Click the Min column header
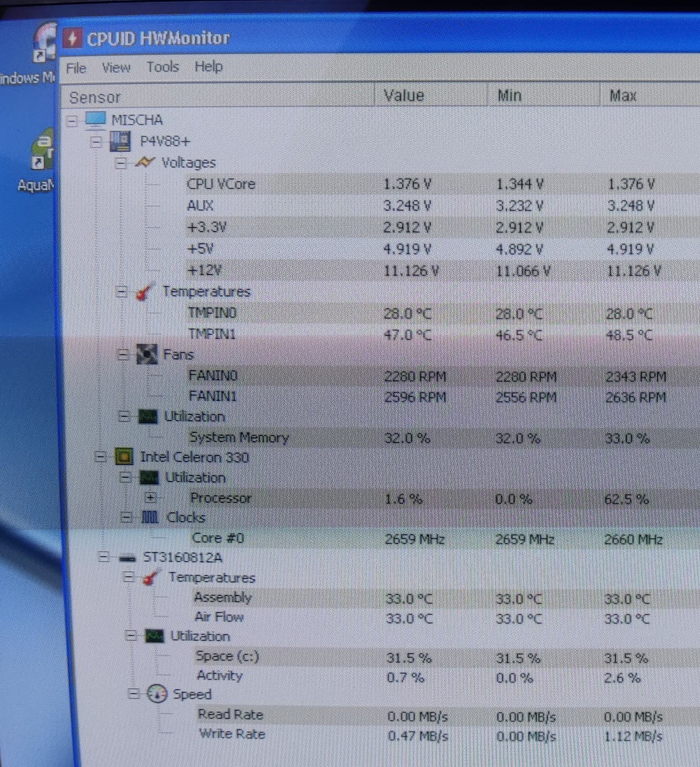 point(543,95)
